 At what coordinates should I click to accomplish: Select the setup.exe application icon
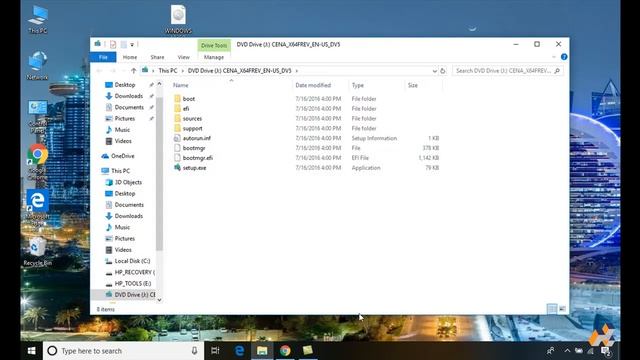coord(177,167)
